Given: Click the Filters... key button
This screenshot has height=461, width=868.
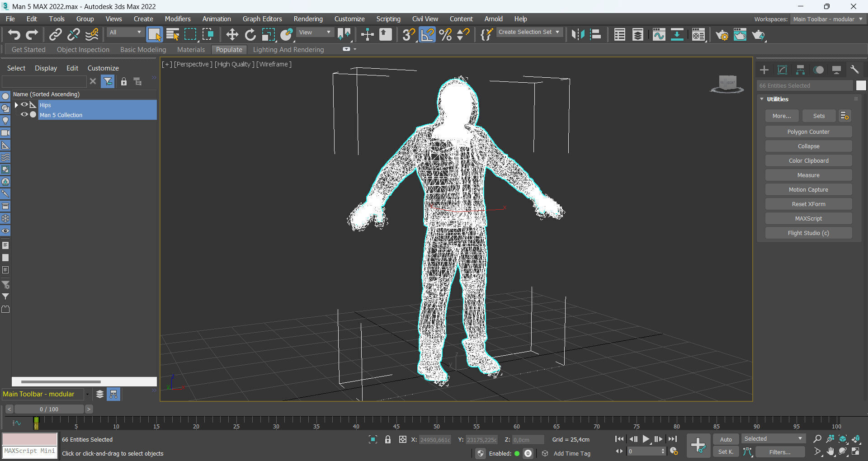Looking at the screenshot, I should 780,452.
